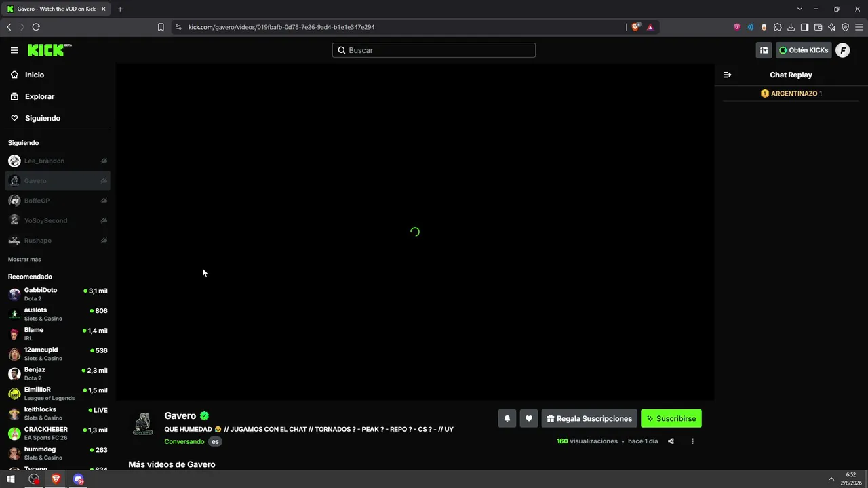
Task: Open recommended channel Blame
Action: point(58,334)
